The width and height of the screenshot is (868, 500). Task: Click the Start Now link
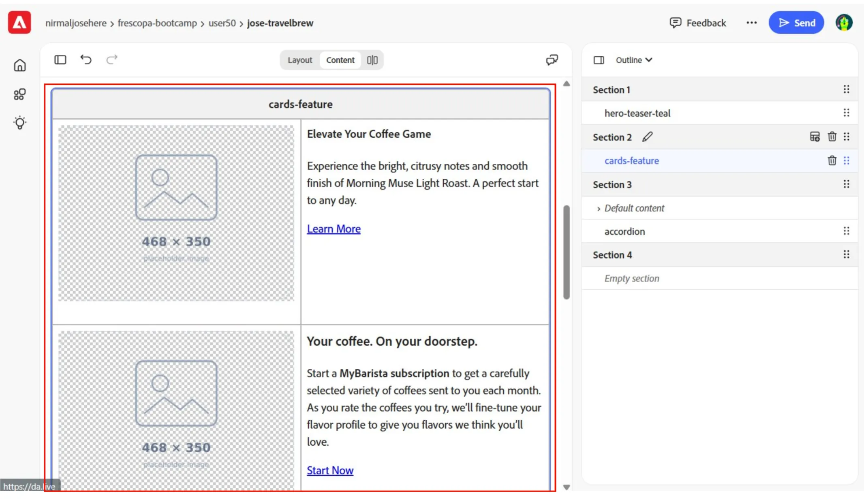pyautogui.click(x=330, y=470)
